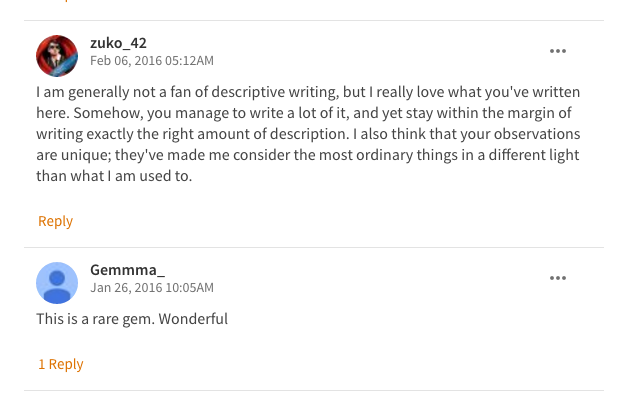This screenshot has height=396, width=629.
Task: Open the zuko_42 username profile link
Action: click(118, 43)
